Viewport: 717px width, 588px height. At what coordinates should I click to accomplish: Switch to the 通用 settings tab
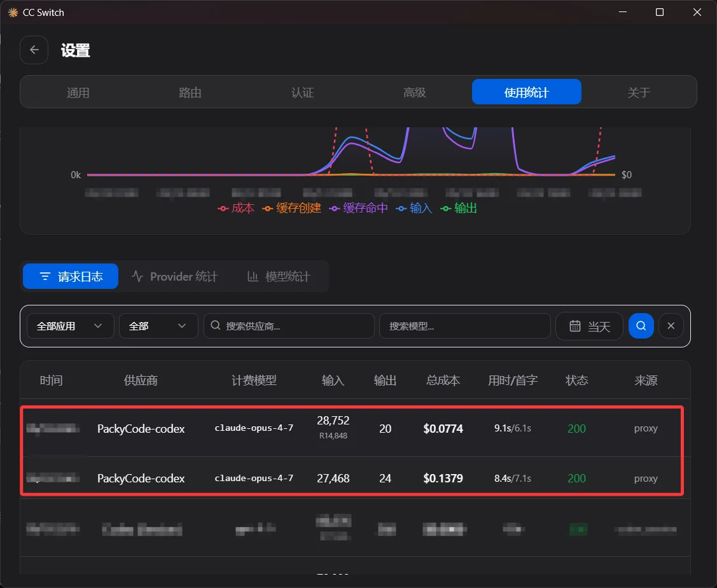pyautogui.click(x=78, y=92)
